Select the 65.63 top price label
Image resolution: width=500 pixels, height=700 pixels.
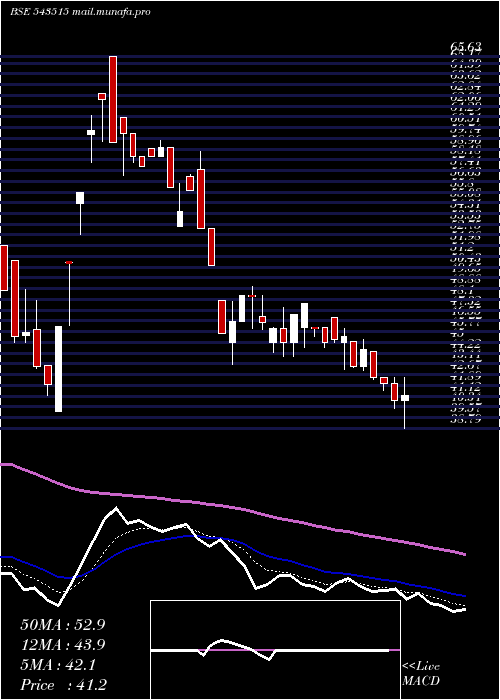pyautogui.click(x=466, y=47)
